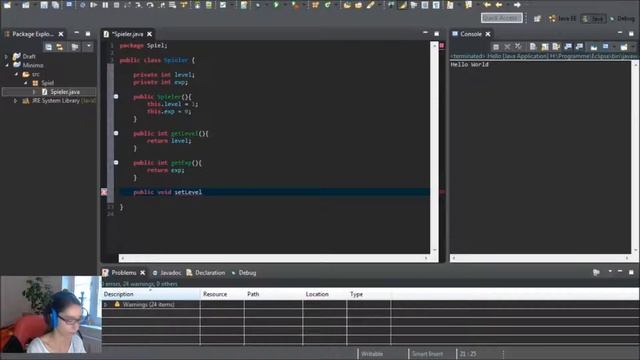This screenshot has width=640, height=360.
Task: Click Remove All Terminated Launches icon
Action: coord(518,47)
